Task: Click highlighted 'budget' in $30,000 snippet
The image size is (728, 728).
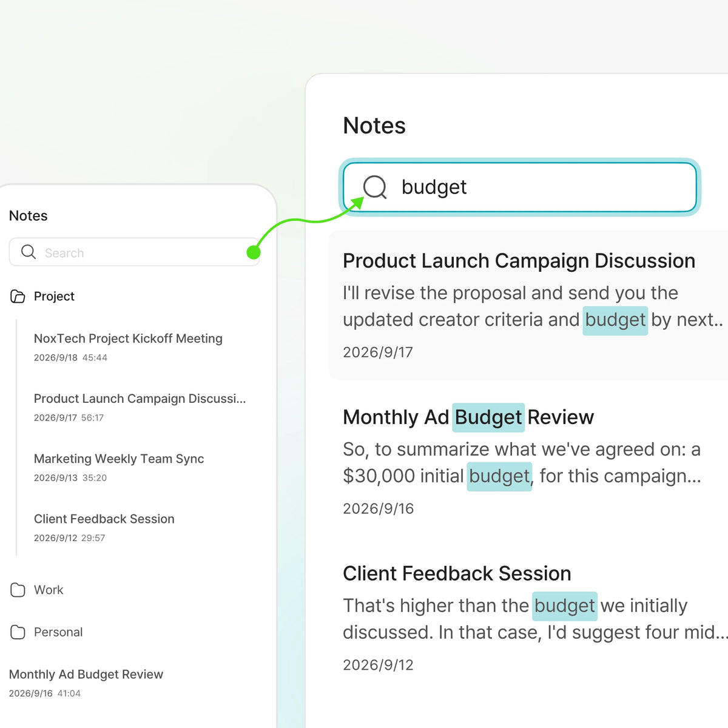Action: click(499, 476)
